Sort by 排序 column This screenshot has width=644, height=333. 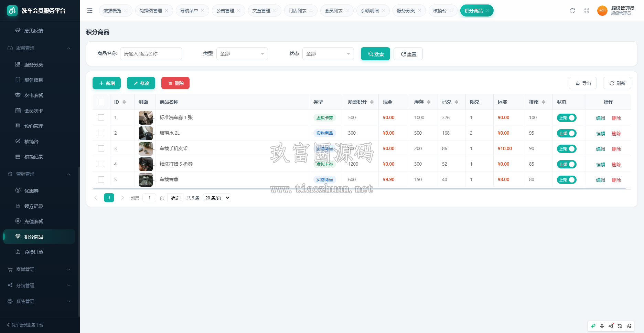coord(544,102)
